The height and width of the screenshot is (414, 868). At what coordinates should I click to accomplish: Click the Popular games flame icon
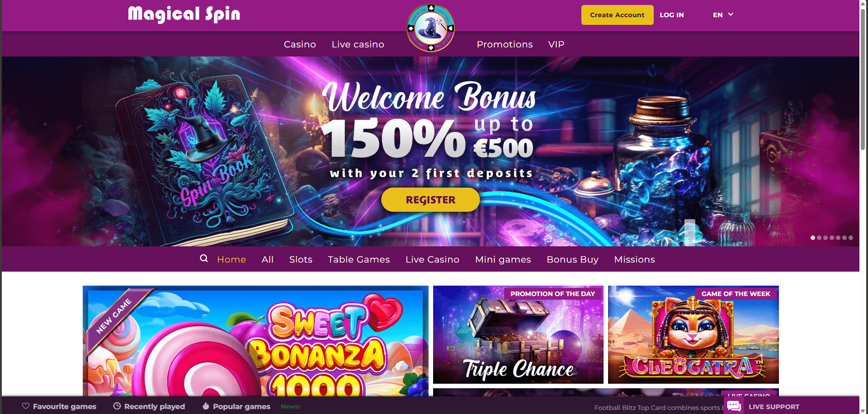coord(206,406)
